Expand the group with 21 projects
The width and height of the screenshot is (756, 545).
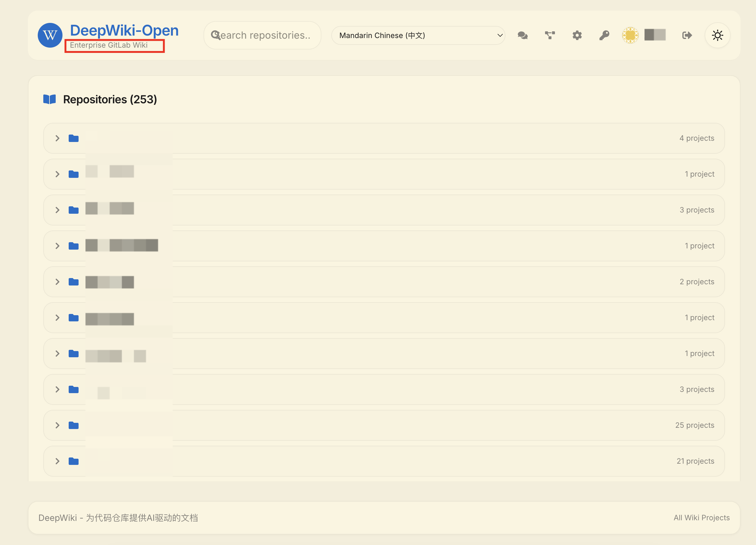57,461
